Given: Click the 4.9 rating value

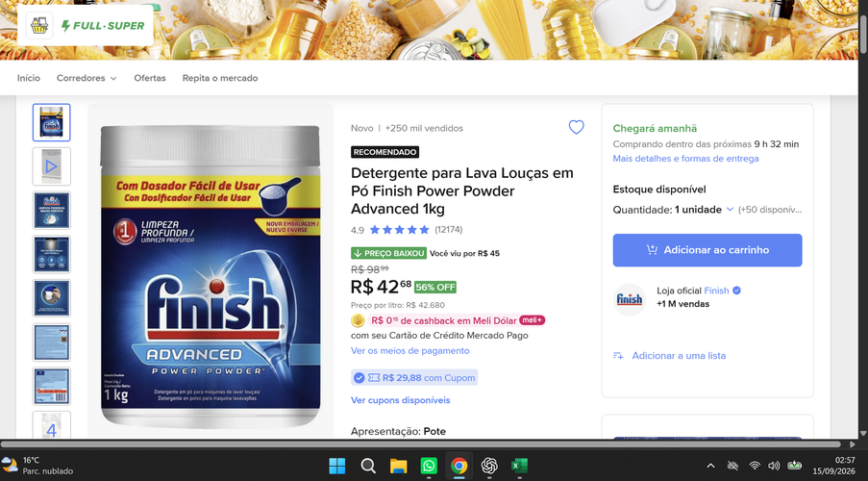Looking at the screenshot, I should click(x=357, y=230).
